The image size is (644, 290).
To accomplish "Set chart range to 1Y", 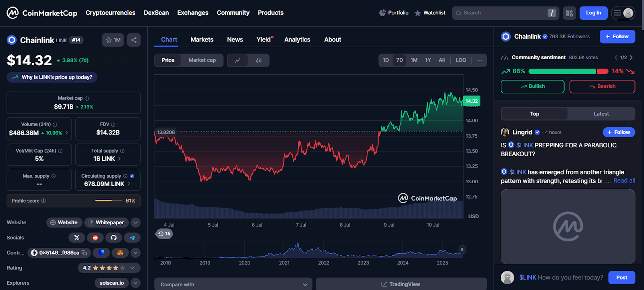I will (428, 60).
